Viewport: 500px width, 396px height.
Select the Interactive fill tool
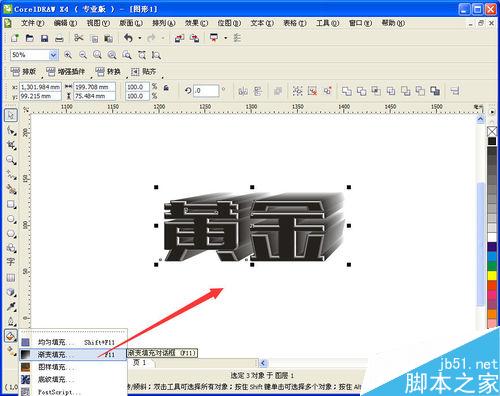pos(11,350)
